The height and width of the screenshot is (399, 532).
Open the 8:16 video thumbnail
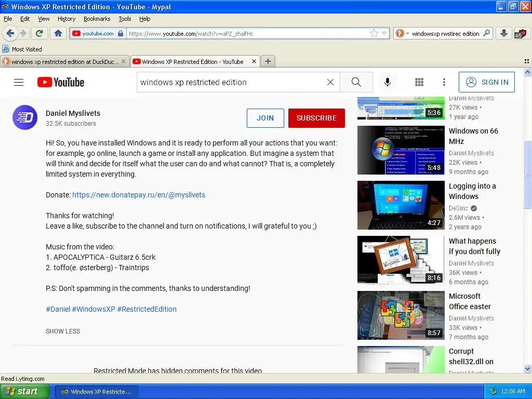pos(401,260)
